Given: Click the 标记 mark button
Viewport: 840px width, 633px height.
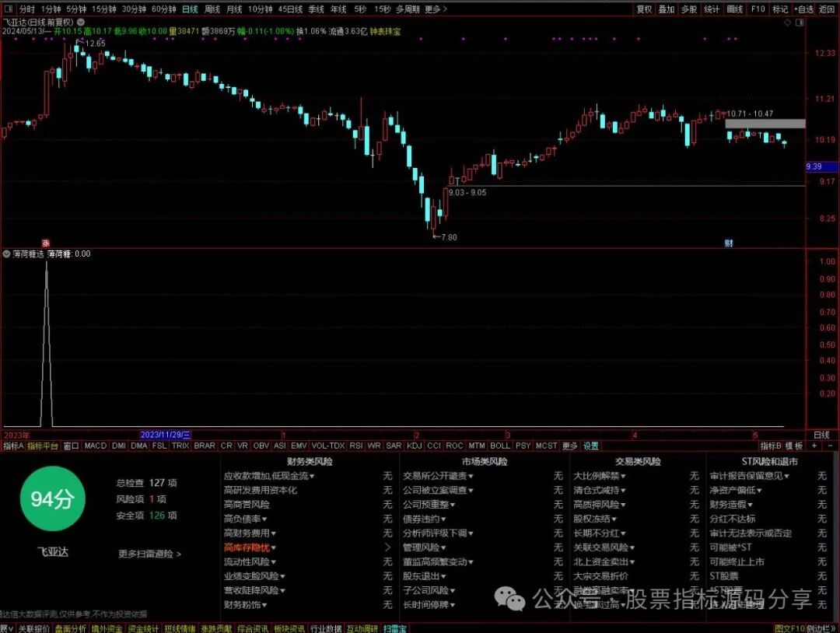Looking at the screenshot, I should [780, 9].
